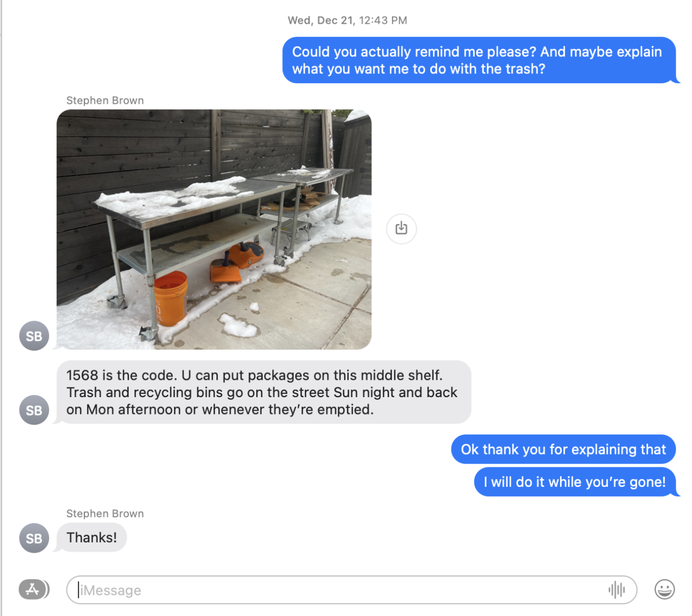Click the SB avatar beside the photo

pos(34,336)
